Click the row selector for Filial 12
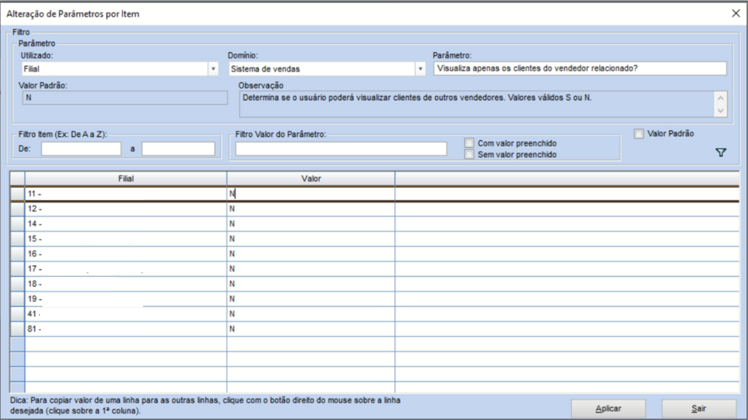The height and width of the screenshot is (420, 748). 17,209
